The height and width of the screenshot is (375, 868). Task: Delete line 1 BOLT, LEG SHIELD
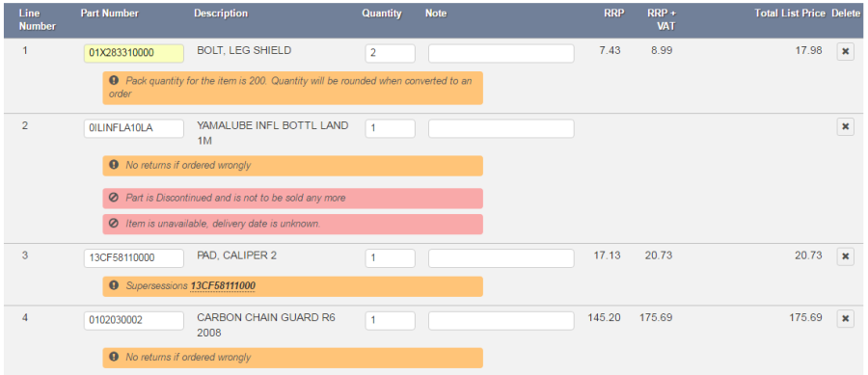tap(845, 51)
